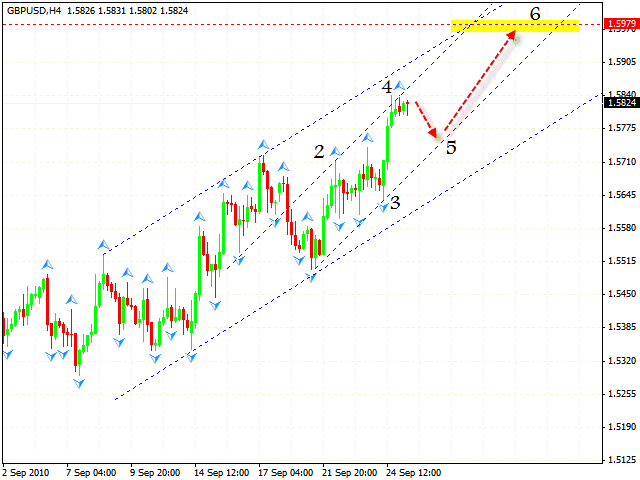This screenshot has width=640, height=480.
Task: Click the 14 Sep 12:00 time label
Action: tap(222, 473)
